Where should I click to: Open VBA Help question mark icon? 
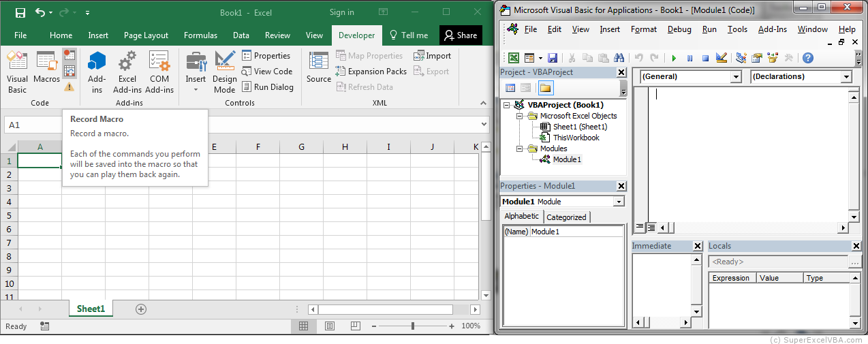coord(807,59)
